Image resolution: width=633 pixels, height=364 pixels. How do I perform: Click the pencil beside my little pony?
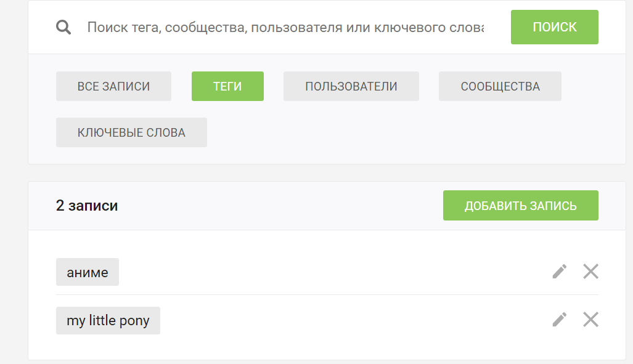559,319
